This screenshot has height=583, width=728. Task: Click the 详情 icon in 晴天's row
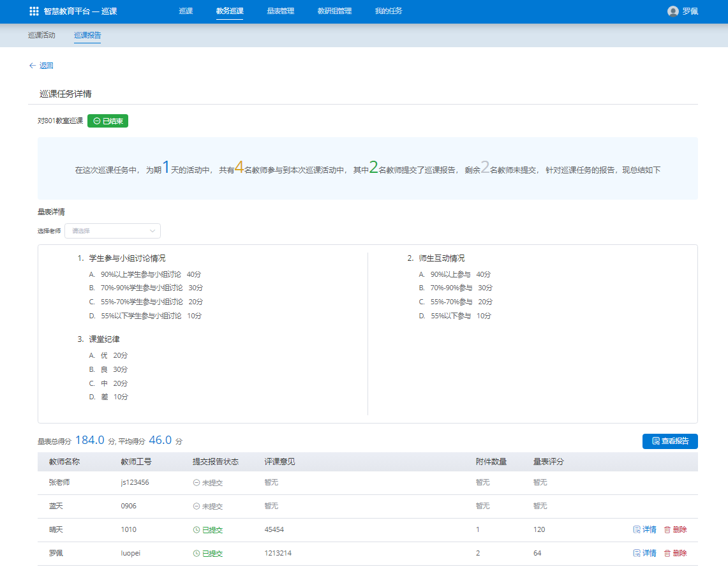[x=636, y=529]
